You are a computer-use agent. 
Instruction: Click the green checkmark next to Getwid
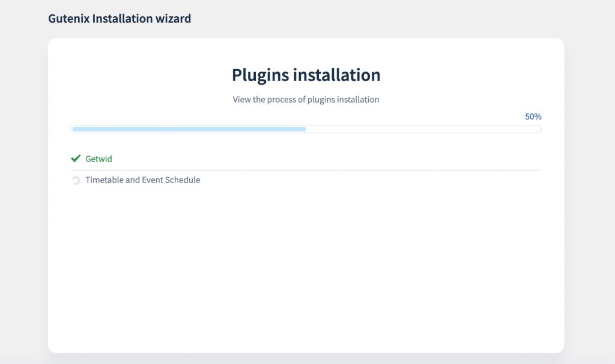pyautogui.click(x=76, y=159)
